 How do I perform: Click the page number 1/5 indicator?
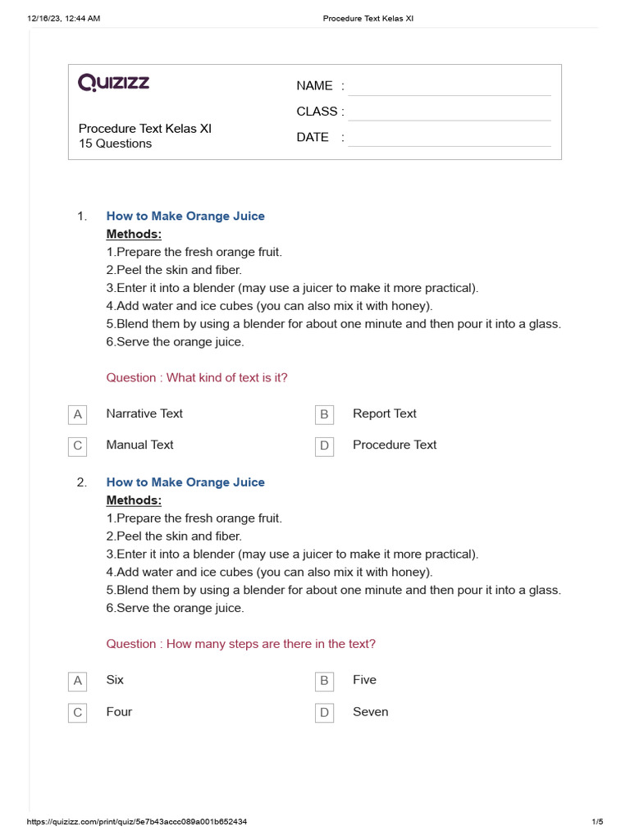point(597,821)
